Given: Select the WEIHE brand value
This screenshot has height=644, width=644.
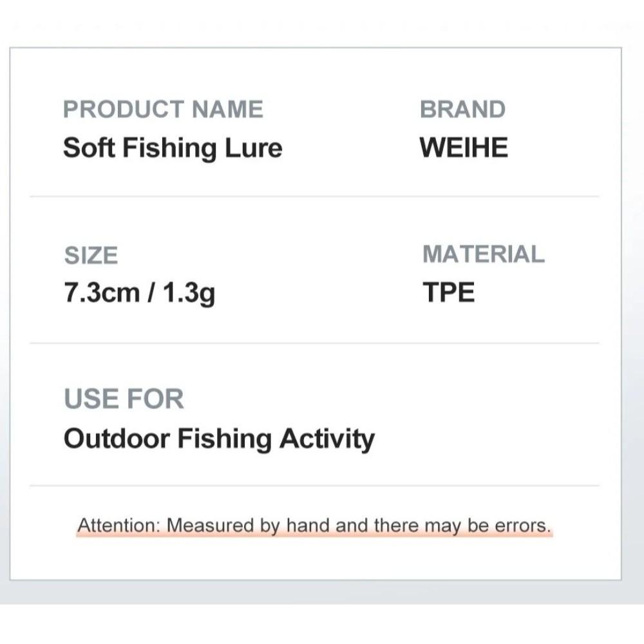Looking at the screenshot, I should tap(464, 148).
